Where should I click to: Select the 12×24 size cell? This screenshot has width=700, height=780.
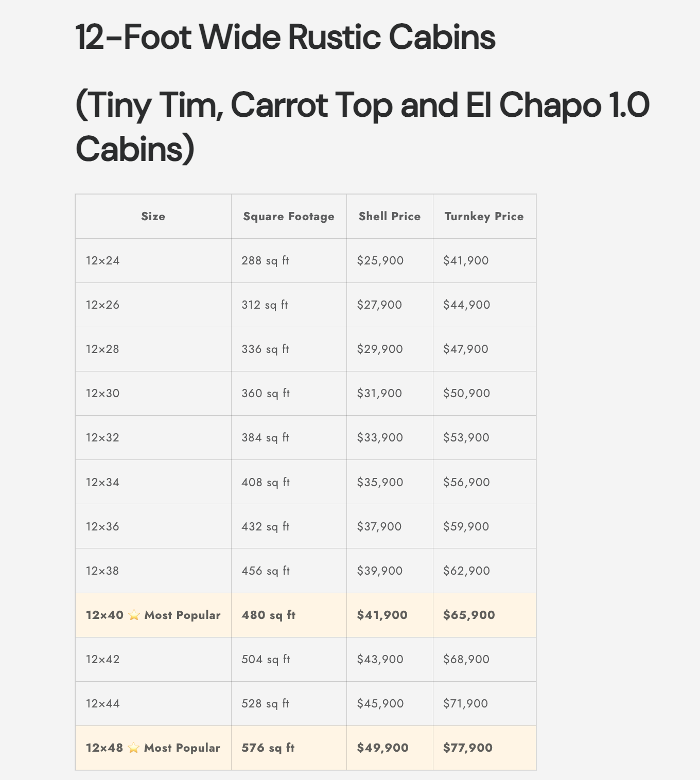coord(103,261)
